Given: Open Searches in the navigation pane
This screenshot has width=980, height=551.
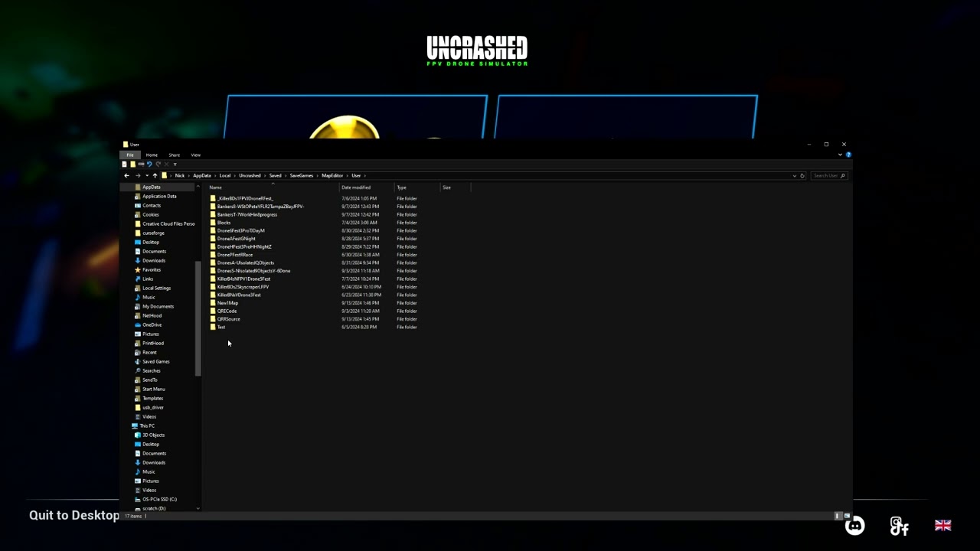Looking at the screenshot, I should point(152,370).
